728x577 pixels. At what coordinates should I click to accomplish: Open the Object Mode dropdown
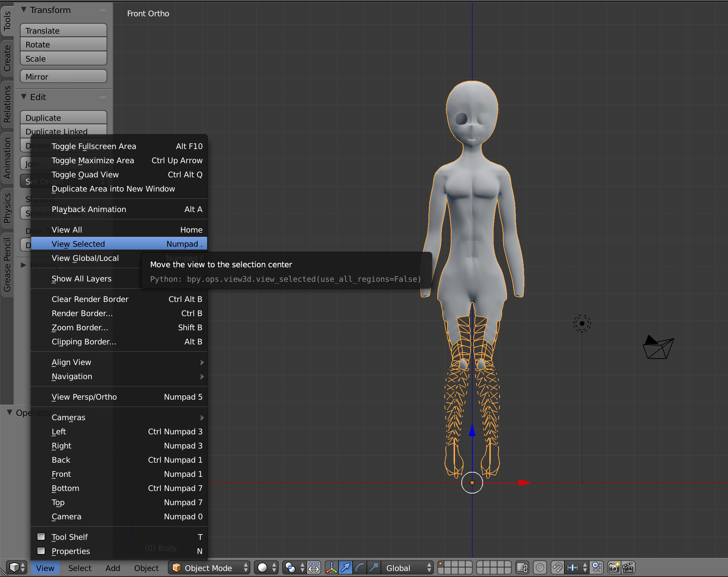[209, 567]
